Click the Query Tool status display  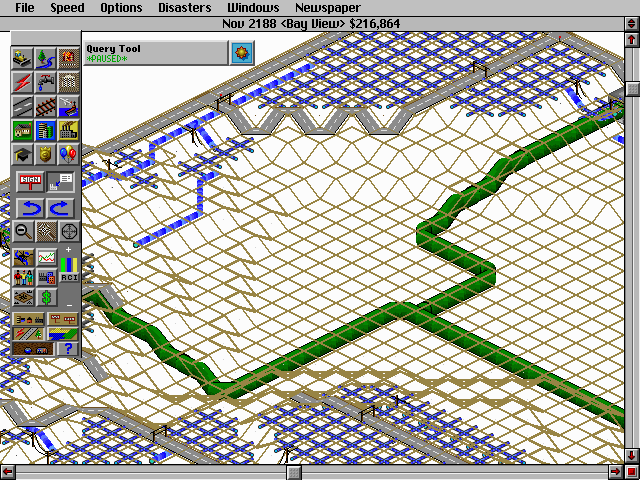pyautogui.click(x=156, y=53)
